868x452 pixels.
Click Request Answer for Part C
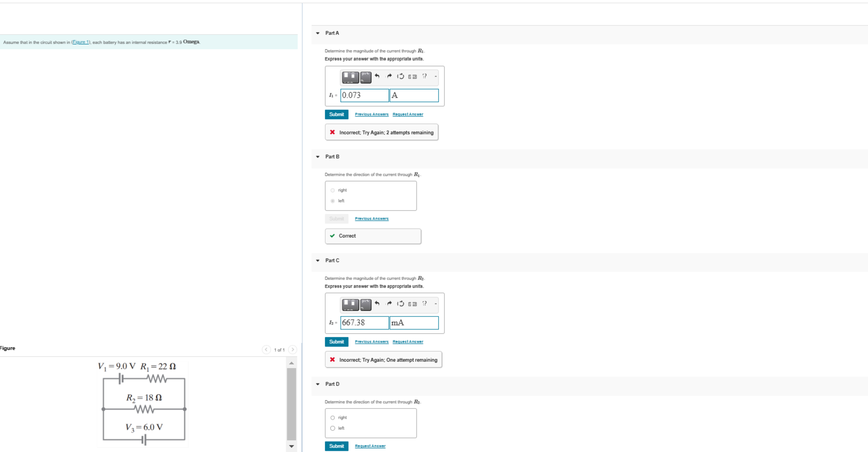tap(408, 342)
